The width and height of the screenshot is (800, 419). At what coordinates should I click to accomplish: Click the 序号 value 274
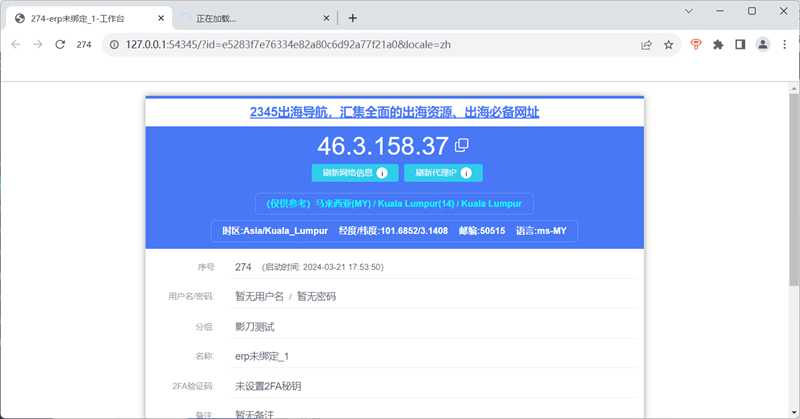pyautogui.click(x=243, y=267)
